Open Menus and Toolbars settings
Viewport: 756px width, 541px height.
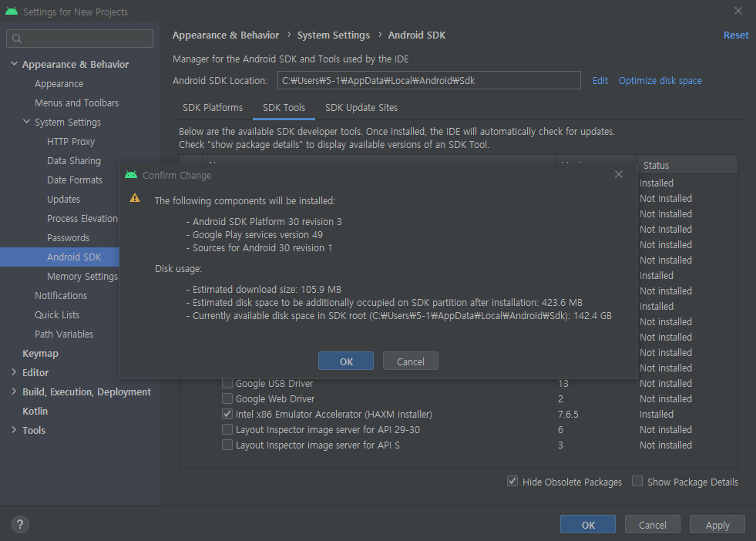[x=76, y=102]
